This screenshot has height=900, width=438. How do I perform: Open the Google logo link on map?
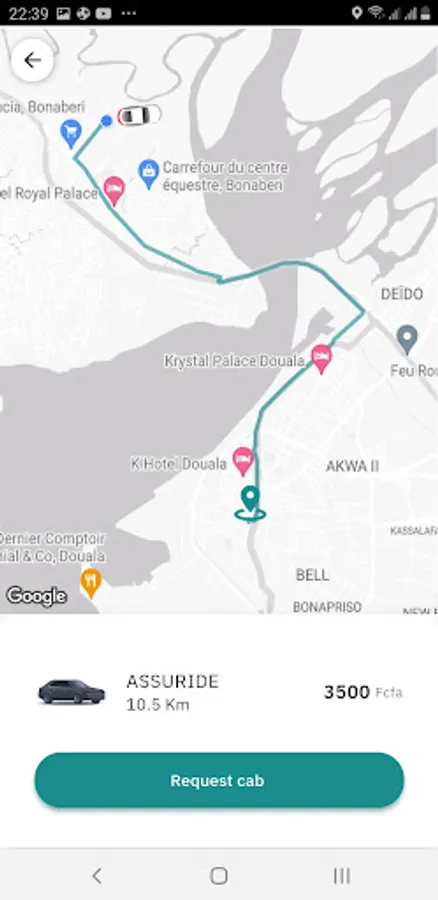pyautogui.click(x=36, y=596)
